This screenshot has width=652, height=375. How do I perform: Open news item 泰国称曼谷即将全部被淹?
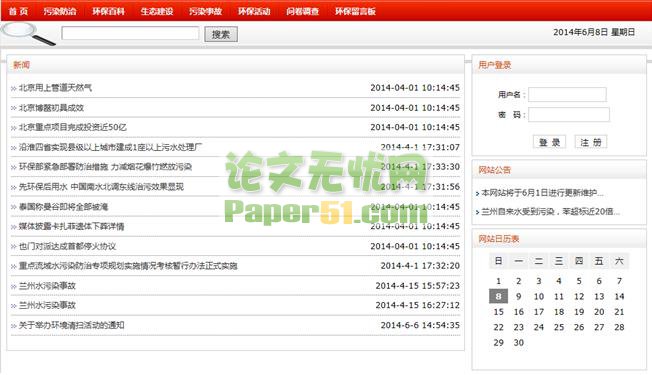(63, 207)
